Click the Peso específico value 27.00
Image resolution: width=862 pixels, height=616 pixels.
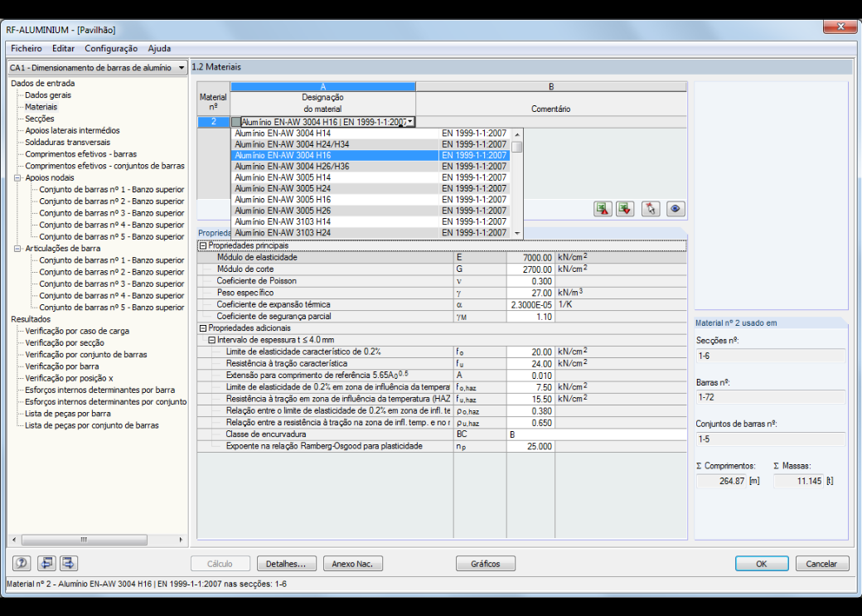click(x=530, y=293)
